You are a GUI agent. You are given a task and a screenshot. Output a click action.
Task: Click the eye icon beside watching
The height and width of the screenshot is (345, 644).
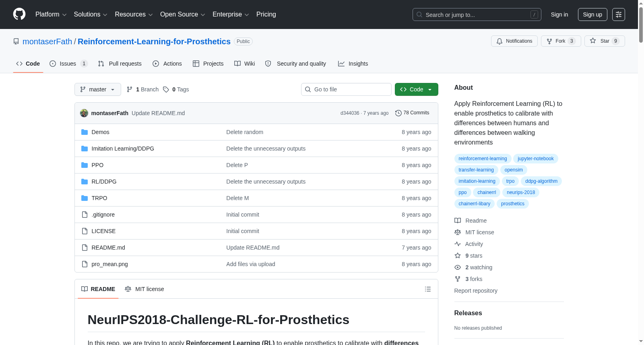(458, 267)
